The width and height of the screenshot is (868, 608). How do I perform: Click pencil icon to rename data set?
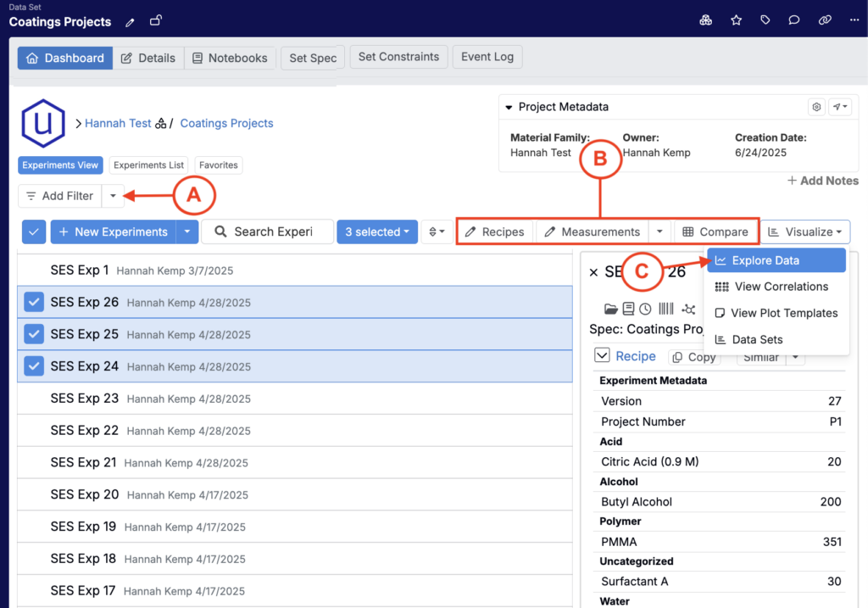pyautogui.click(x=130, y=22)
